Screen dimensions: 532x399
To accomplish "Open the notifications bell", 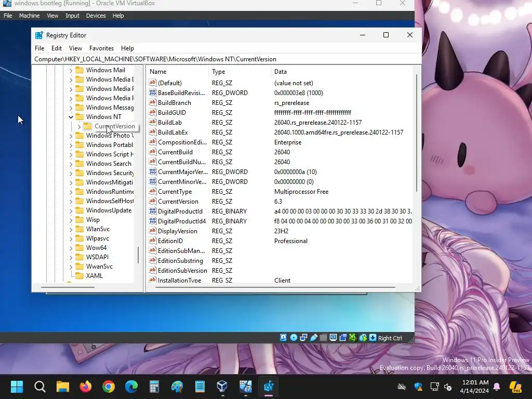I will pyautogui.click(x=497, y=387).
